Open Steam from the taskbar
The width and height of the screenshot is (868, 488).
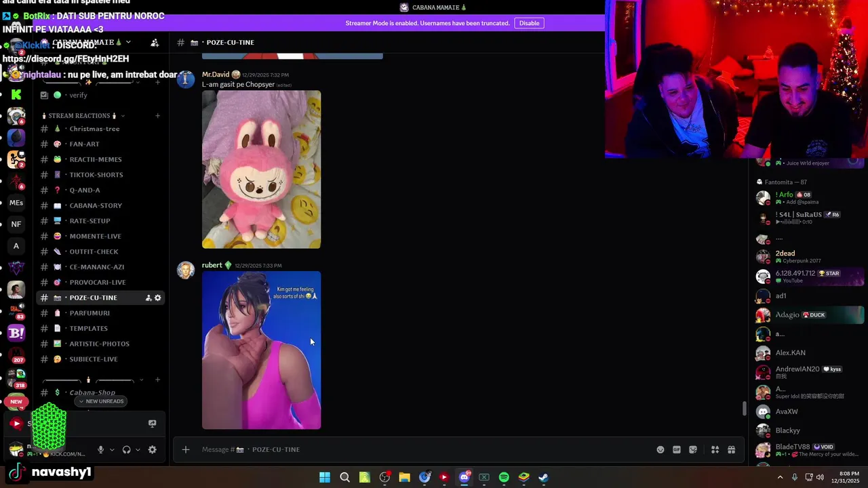(x=543, y=477)
